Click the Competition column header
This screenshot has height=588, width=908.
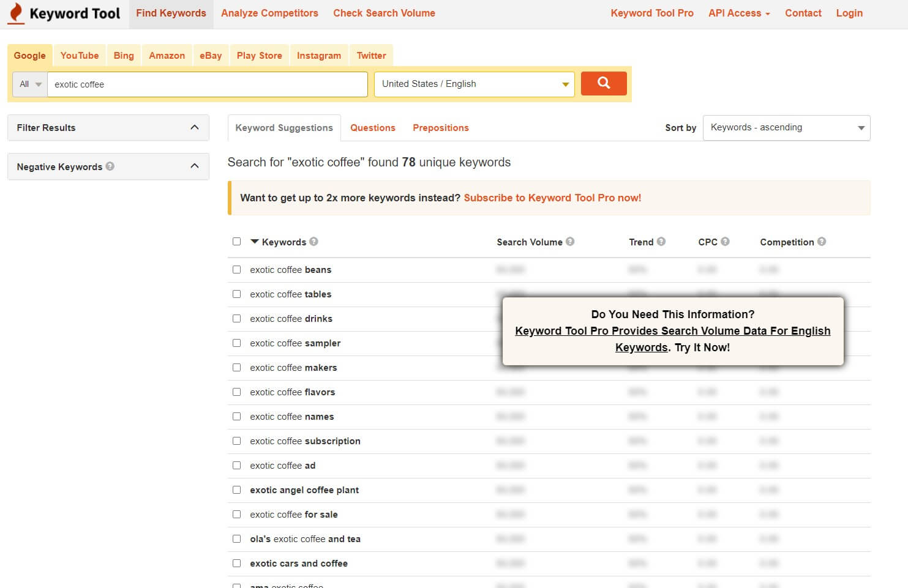coord(787,242)
